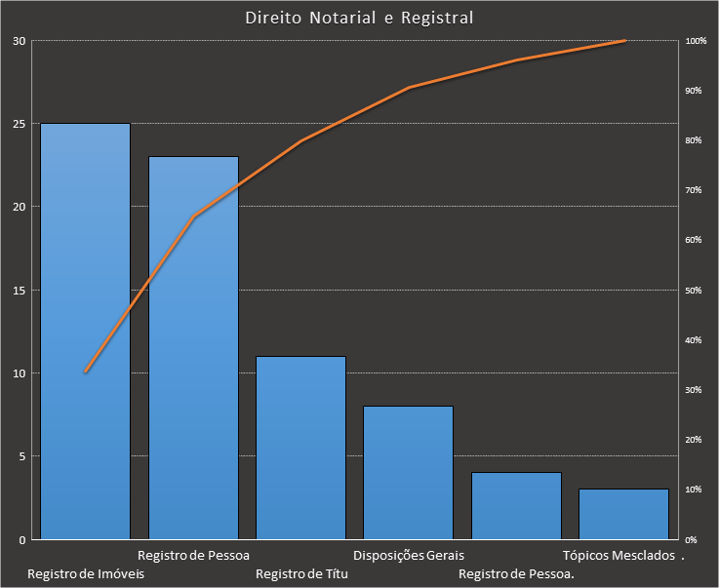Click the 0% label on right axis
719x588 pixels.
[x=692, y=539]
